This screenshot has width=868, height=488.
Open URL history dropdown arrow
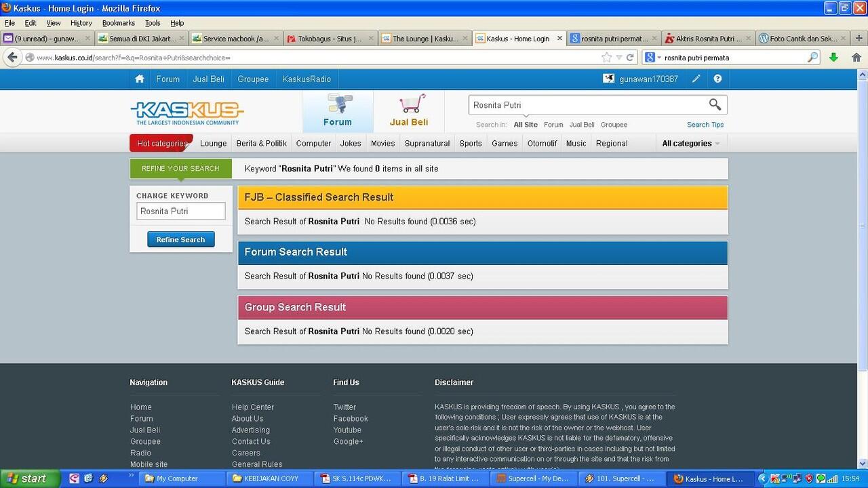[x=618, y=58]
